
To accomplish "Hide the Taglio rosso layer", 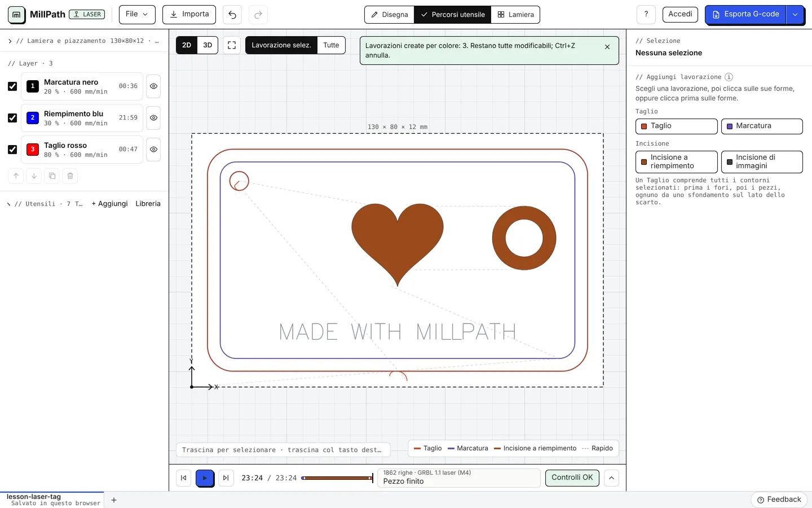I will tap(153, 150).
